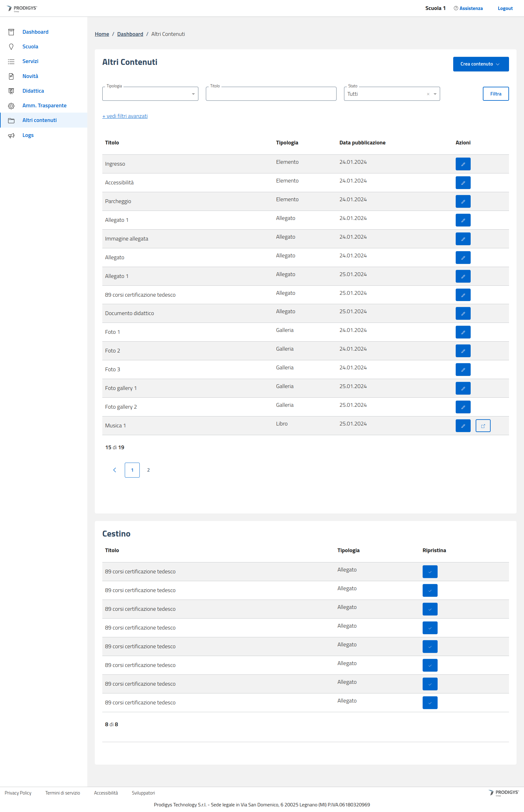Click the Logout link
The height and width of the screenshot is (812, 524).
(505, 8)
